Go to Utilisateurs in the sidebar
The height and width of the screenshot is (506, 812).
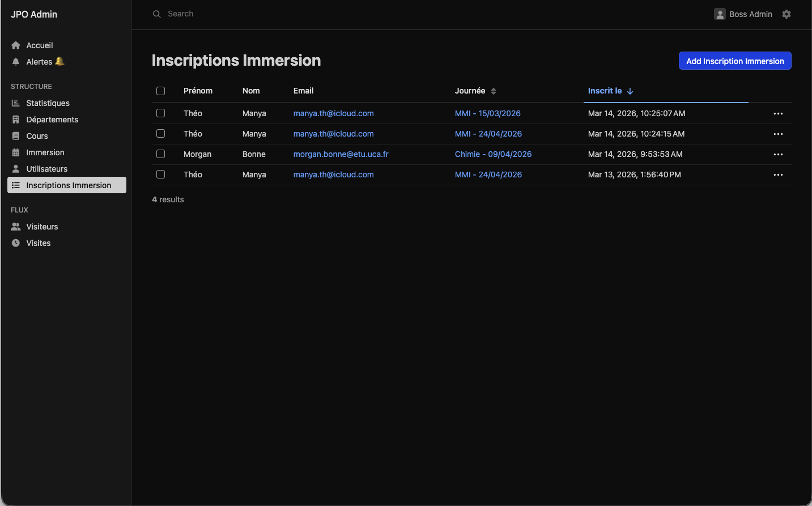point(46,169)
